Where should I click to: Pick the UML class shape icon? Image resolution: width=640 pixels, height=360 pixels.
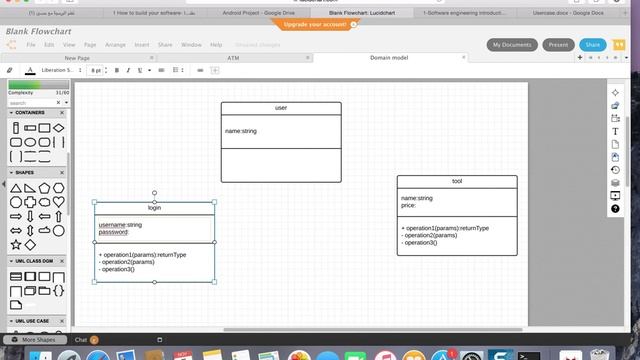click(x=16, y=277)
